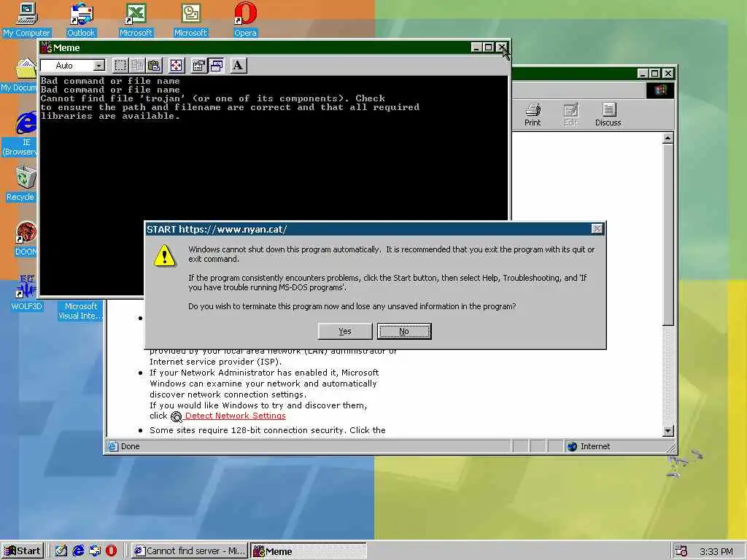The height and width of the screenshot is (560, 747).
Task: Open the IE (Browser) desktop icon
Action: tap(20, 133)
